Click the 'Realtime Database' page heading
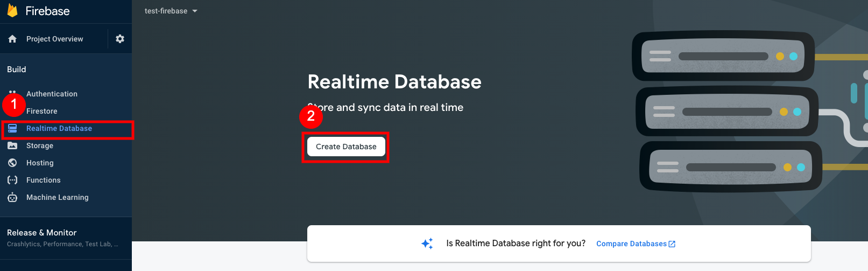 pos(394,82)
